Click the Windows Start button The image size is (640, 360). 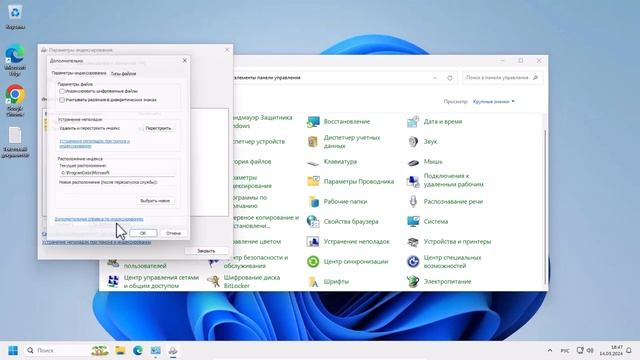(x=13, y=351)
